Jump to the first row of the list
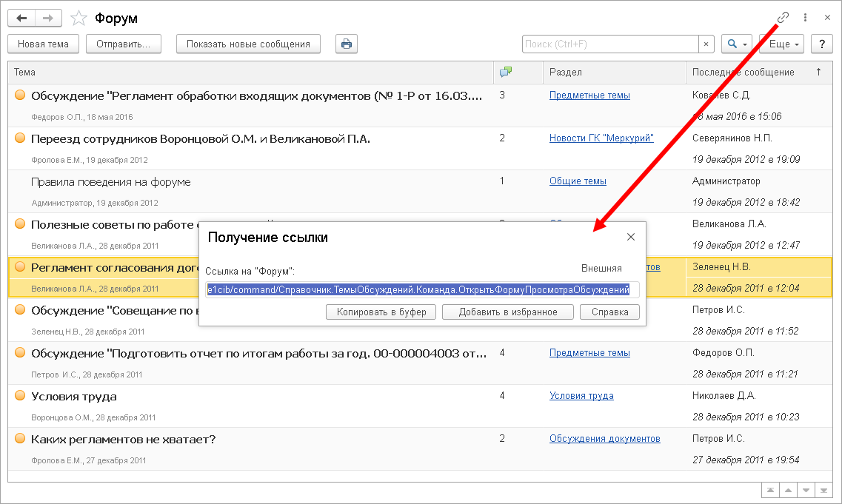Screen dimensions: 842x504 [x=770, y=490]
